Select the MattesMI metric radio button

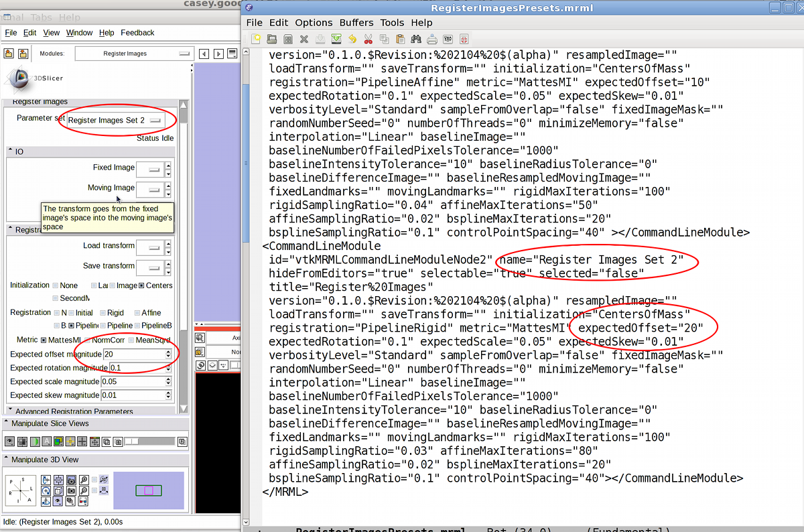point(44,340)
